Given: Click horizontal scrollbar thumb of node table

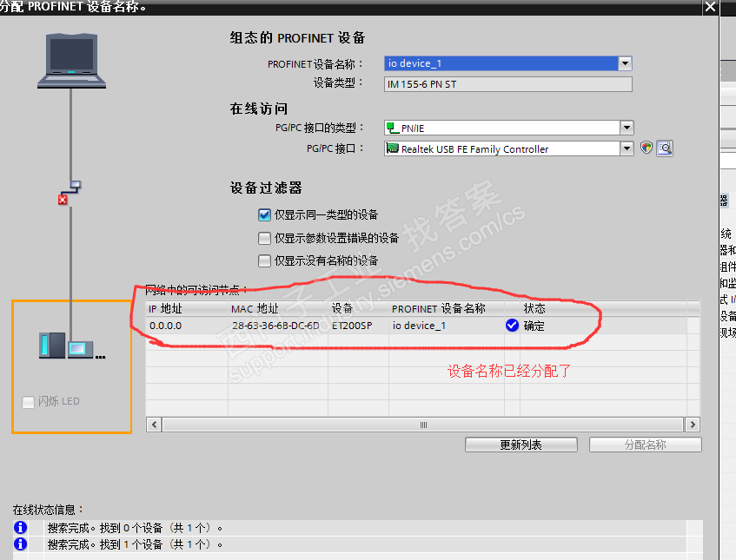Looking at the screenshot, I should [x=422, y=425].
